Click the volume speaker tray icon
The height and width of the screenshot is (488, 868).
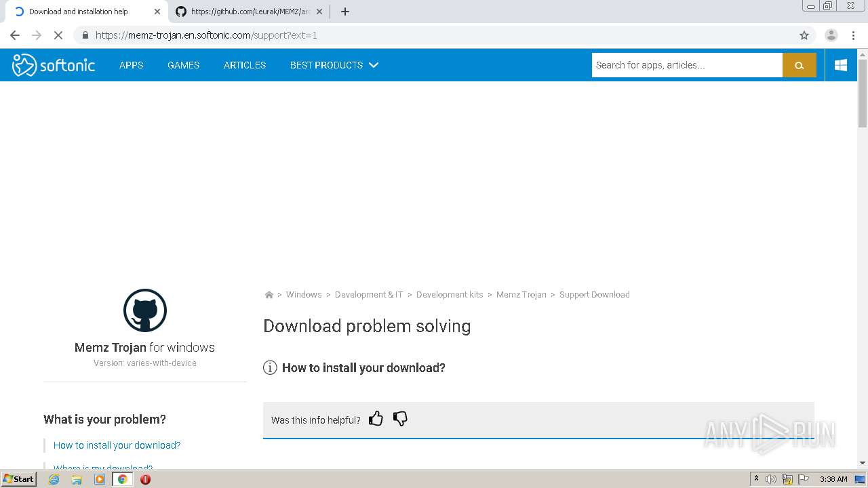[771, 479]
